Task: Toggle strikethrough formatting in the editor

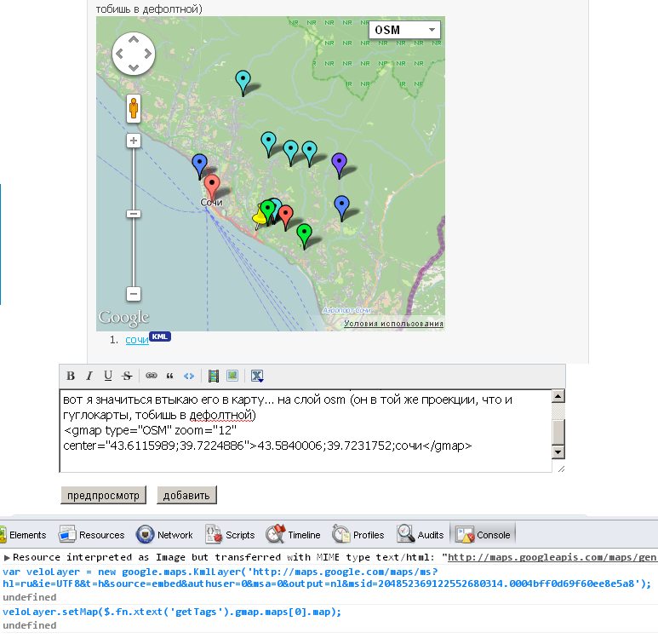Action: tap(127, 376)
